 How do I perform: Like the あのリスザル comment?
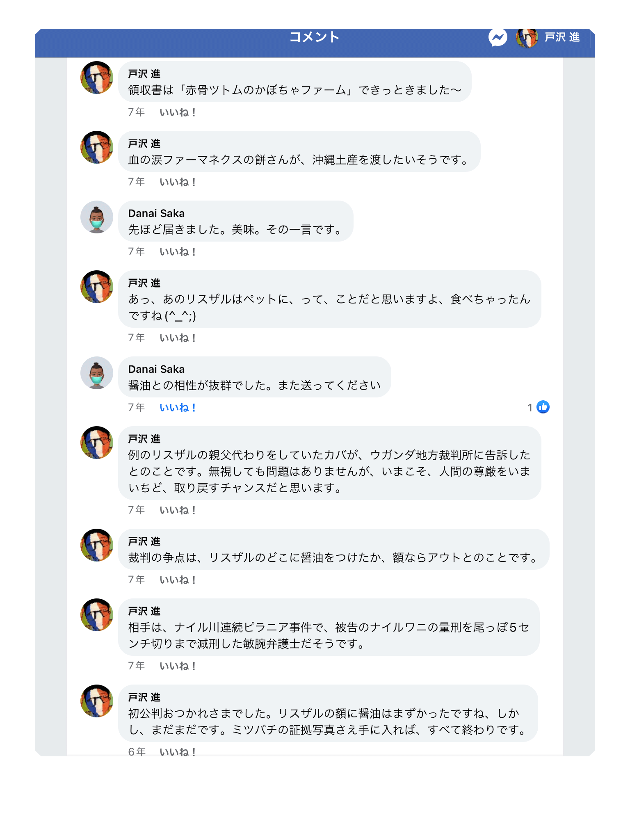click(x=178, y=338)
